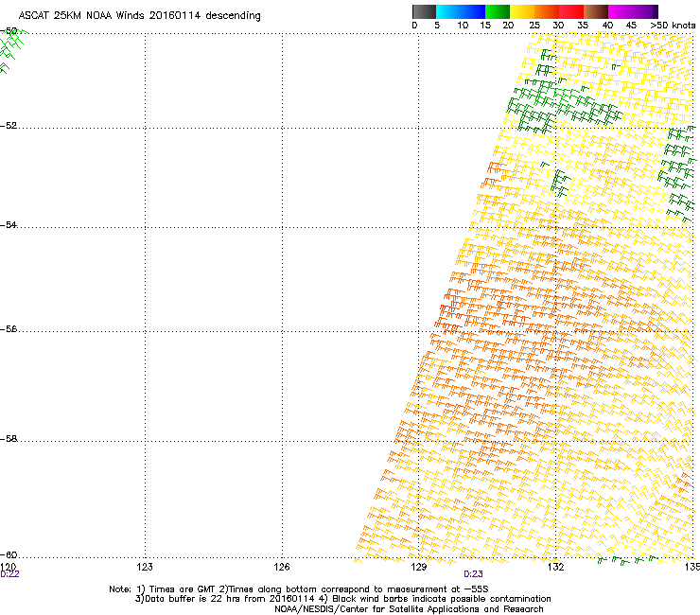Click the gray 0-5 knots legend swatch

pyautogui.click(x=424, y=11)
